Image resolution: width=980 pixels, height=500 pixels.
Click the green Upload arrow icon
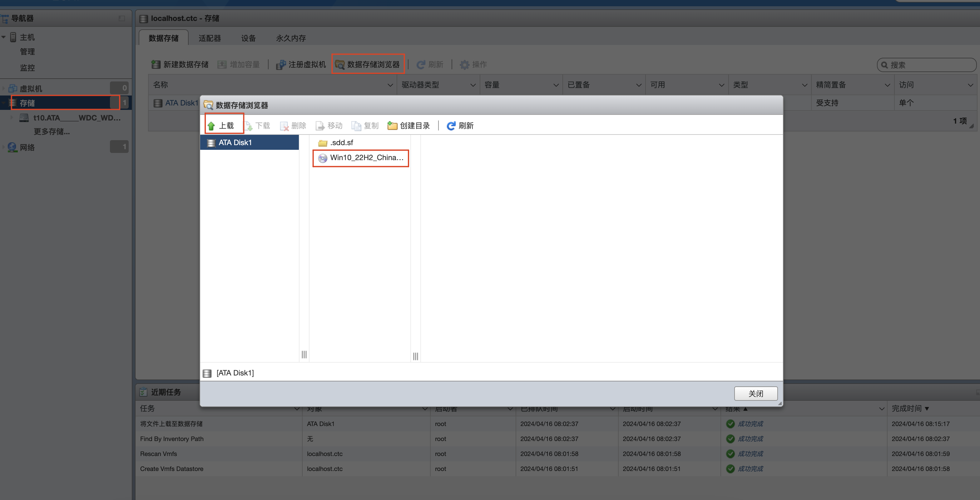pos(211,126)
